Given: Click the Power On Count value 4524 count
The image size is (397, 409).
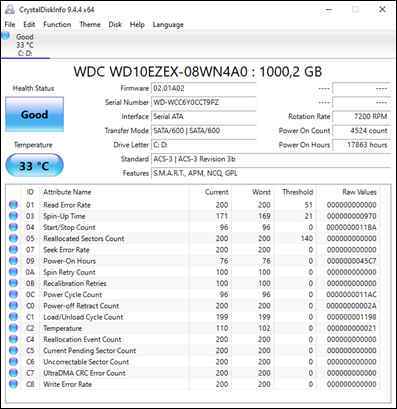Looking at the screenshot, I should tap(361, 131).
